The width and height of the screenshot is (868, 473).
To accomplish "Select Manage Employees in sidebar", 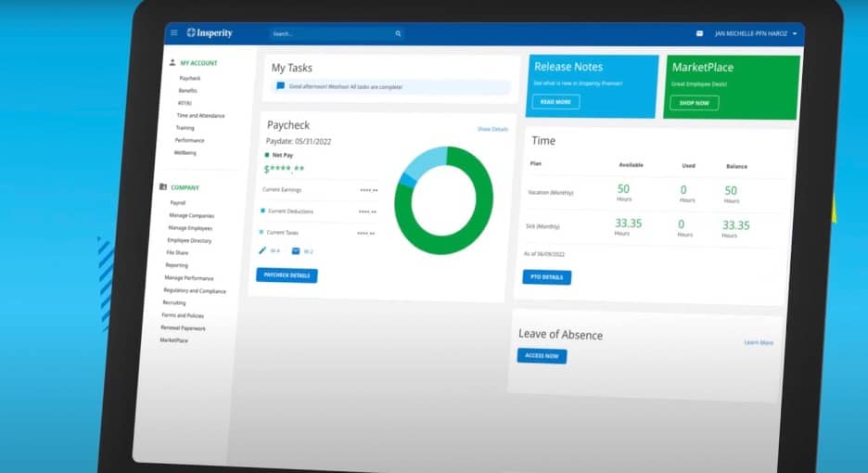I will point(190,227).
